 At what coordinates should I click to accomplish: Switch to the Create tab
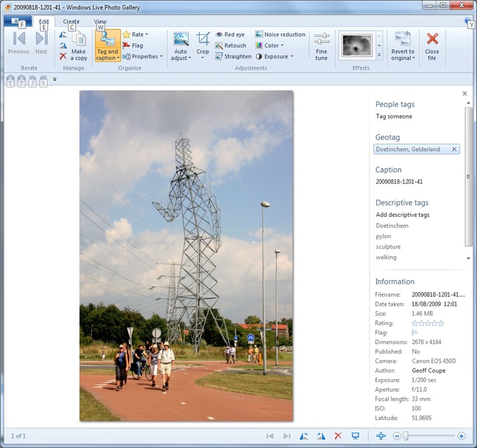(x=71, y=22)
